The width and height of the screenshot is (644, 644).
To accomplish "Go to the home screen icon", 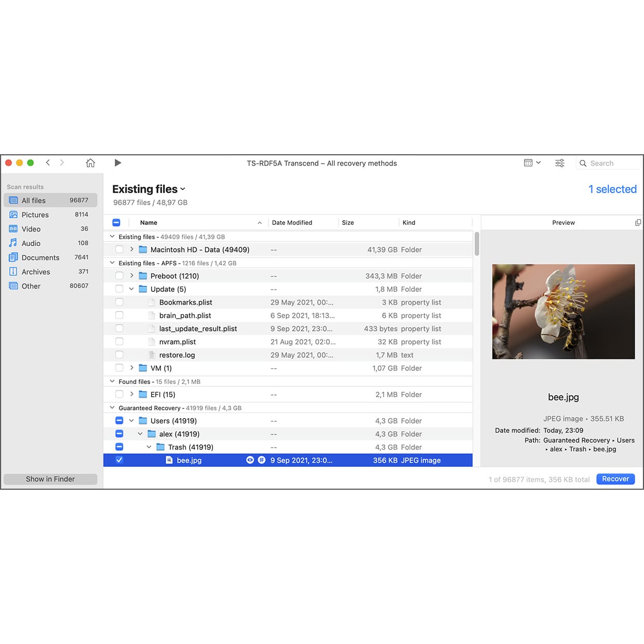I will (90, 163).
